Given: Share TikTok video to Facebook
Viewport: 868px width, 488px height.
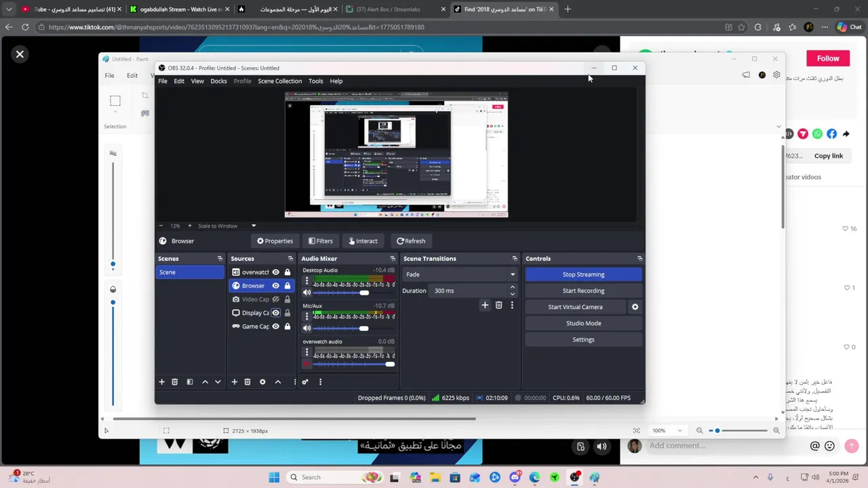Looking at the screenshot, I should coord(831,134).
